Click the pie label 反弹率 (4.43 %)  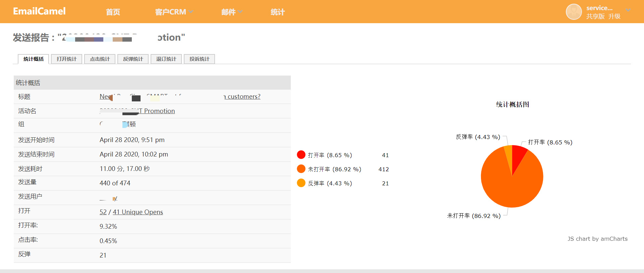coord(478,137)
